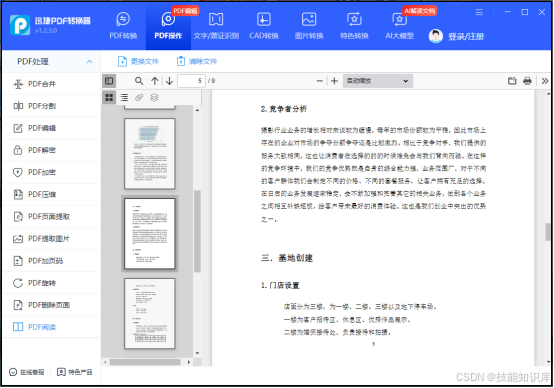Open the AI大模型 tab
Image resolution: width=554 pixels, height=388 pixels.
click(400, 26)
